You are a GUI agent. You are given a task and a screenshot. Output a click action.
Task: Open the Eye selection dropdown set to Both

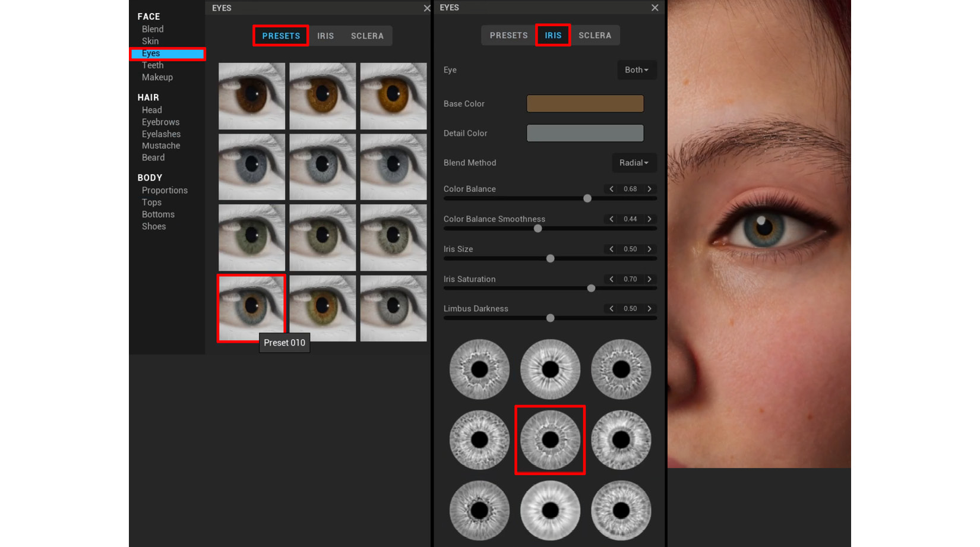tap(637, 70)
